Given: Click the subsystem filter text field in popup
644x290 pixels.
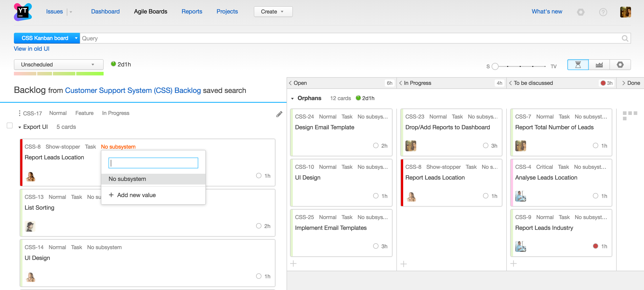Looking at the screenshot, I should (153, 163).
